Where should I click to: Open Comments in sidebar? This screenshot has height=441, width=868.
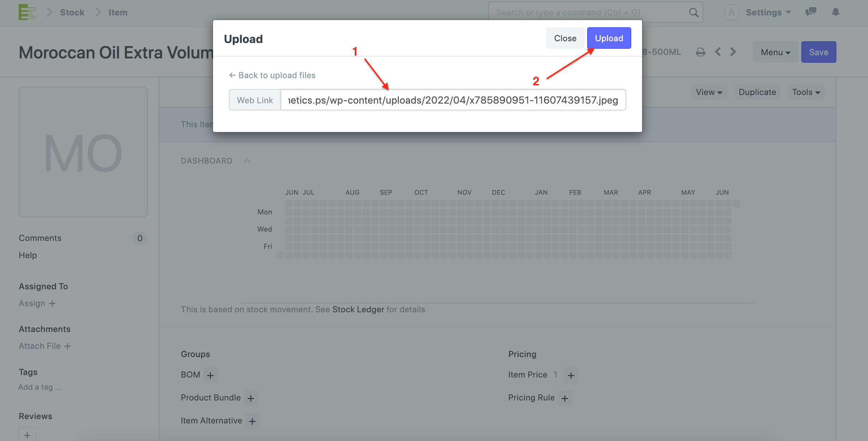tap(40, 238)
